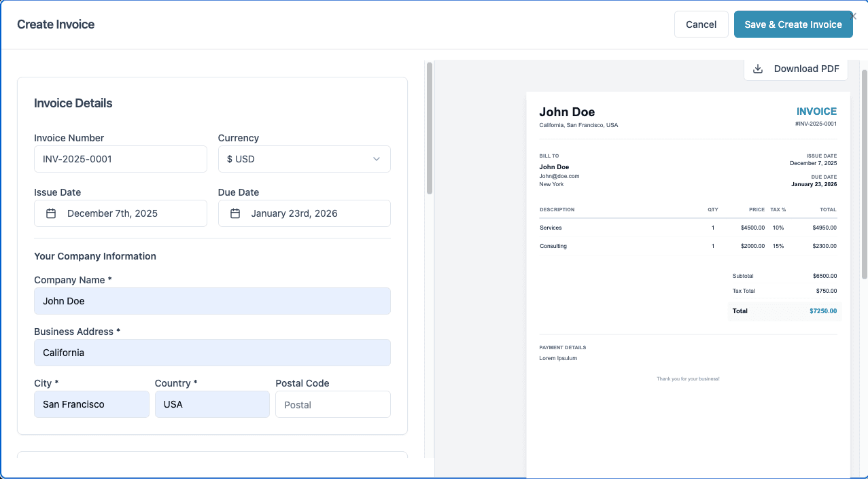This screenshot has height=479, width=868.
Task: Click the download arrow icon beside Download PDF
Action: [757, 68]
